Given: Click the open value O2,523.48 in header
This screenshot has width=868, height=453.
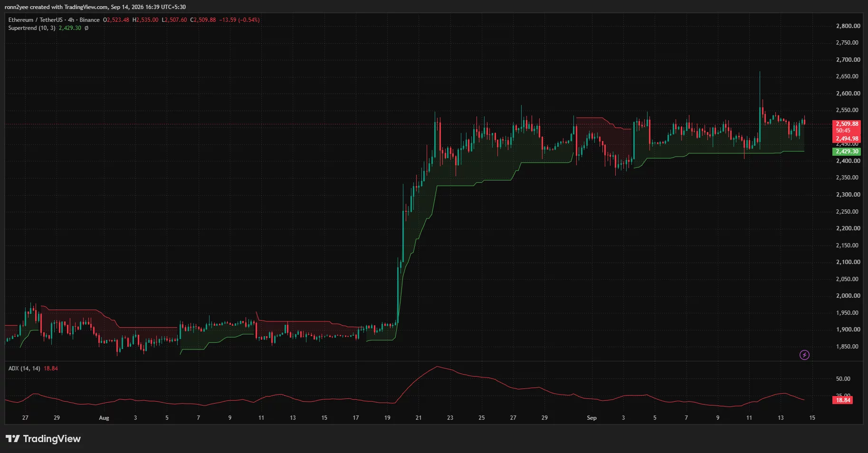Looking at the screenshot, I should 116,20.
